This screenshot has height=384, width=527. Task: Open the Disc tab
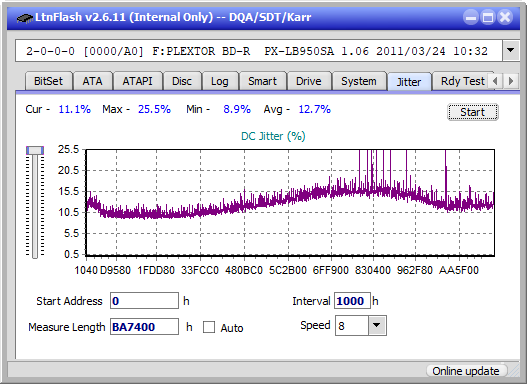[182, 81]
